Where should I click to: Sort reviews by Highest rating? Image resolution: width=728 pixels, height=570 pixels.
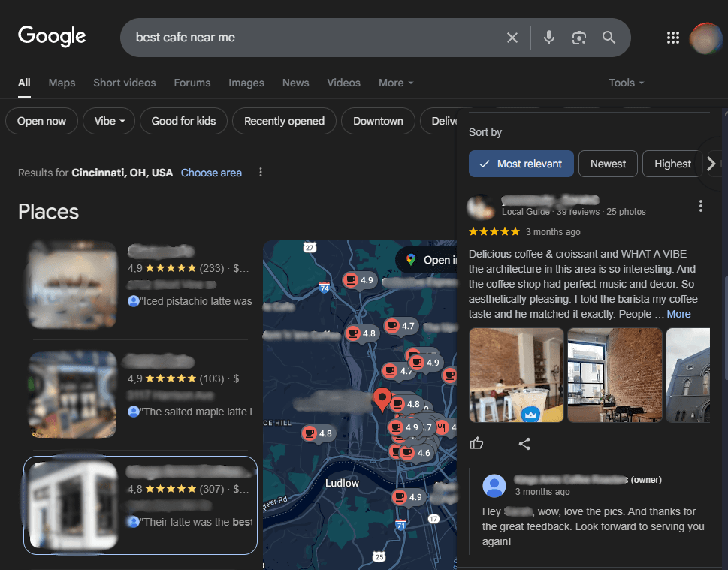[x=672, y=164]
